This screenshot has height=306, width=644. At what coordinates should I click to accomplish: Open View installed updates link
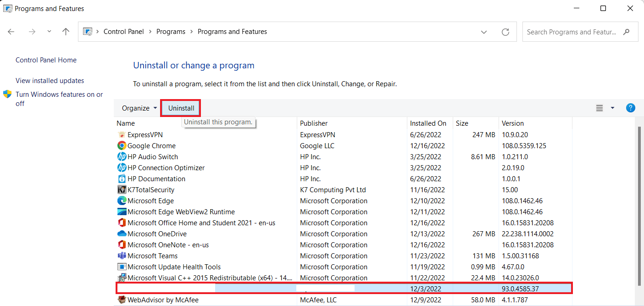tap(50, 81)
